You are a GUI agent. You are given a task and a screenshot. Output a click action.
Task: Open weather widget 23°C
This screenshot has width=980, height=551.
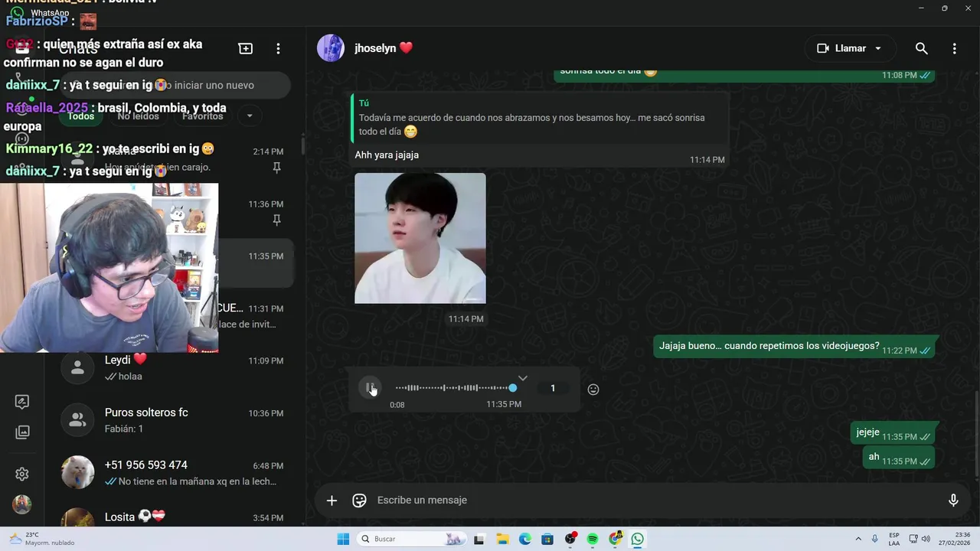(x=41, y=539)
